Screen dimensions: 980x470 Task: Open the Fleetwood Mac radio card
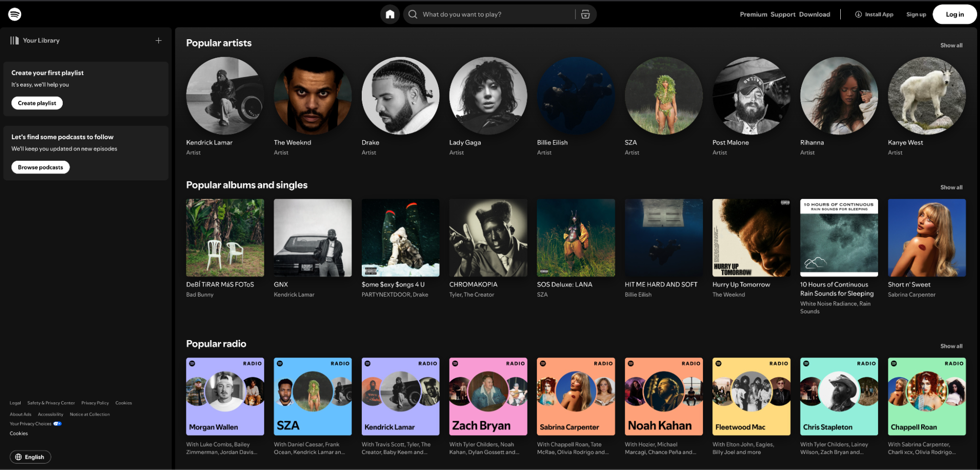coord(752,396)
